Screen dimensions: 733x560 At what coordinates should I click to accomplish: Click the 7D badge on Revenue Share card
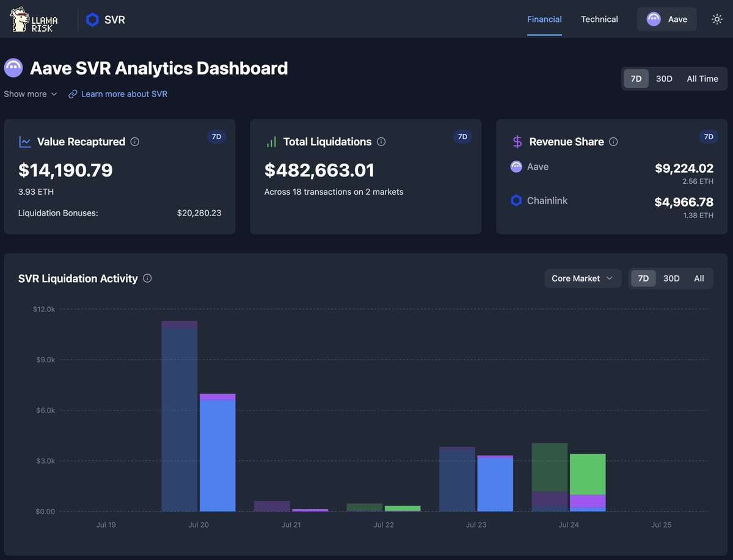[x=709, y=137]
